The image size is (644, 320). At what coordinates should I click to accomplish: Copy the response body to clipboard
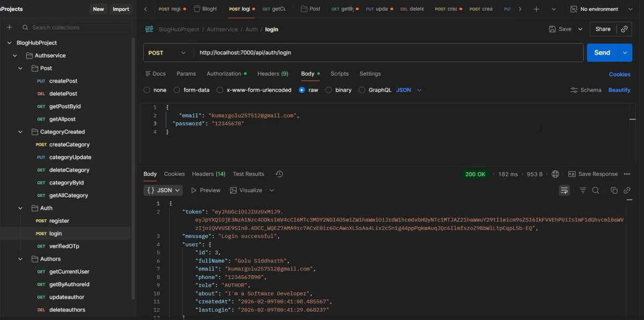pyautogui.click(x=614, y=191)
